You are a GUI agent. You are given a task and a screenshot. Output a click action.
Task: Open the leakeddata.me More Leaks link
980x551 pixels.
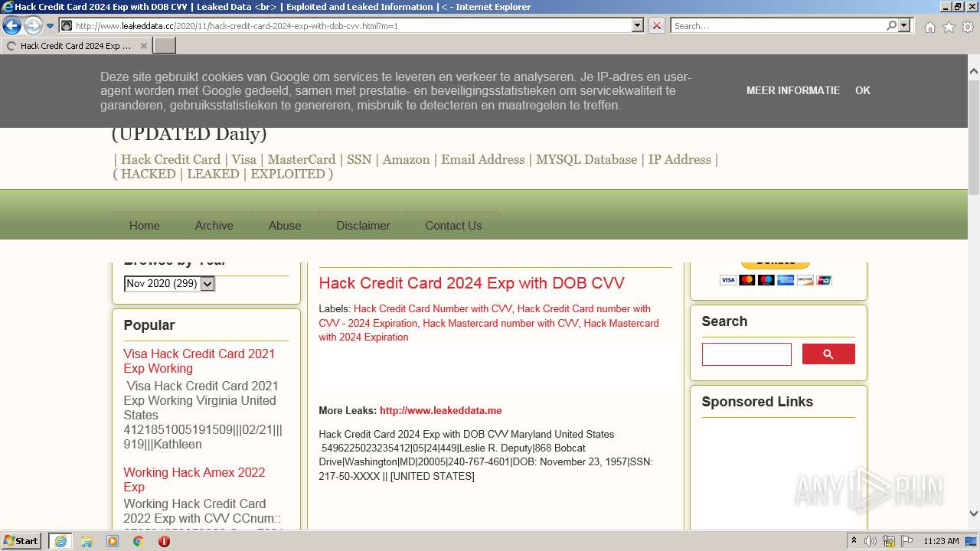[441, 411]
